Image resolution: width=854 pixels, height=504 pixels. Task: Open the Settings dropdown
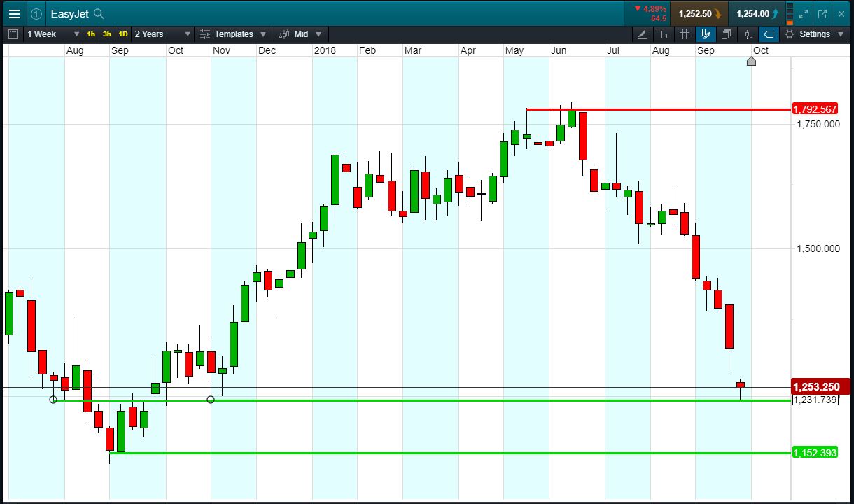(813, 34)
